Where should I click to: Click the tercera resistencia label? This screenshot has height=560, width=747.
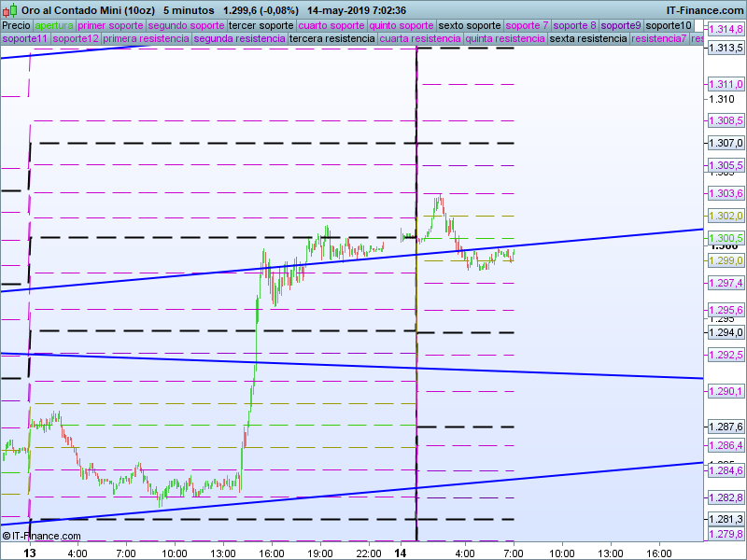click(331, 39)
